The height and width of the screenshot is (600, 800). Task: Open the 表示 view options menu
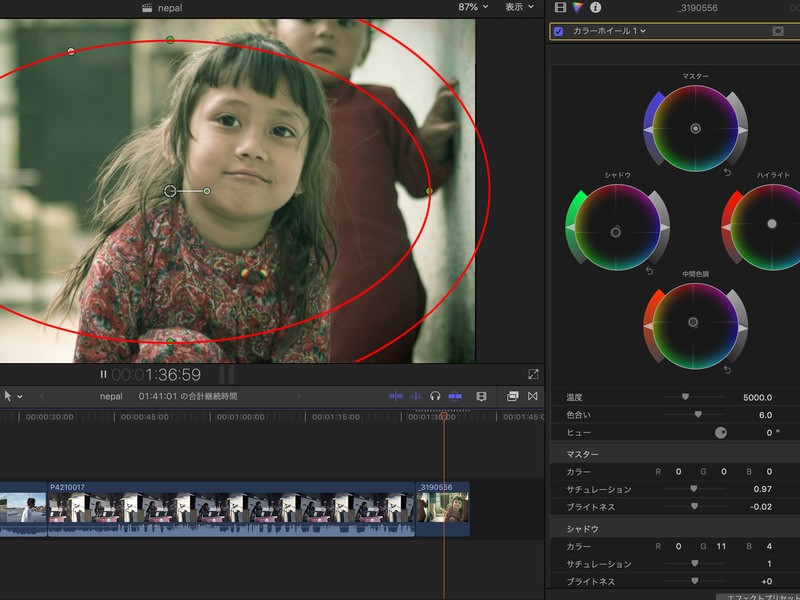[x=518, y=7]
